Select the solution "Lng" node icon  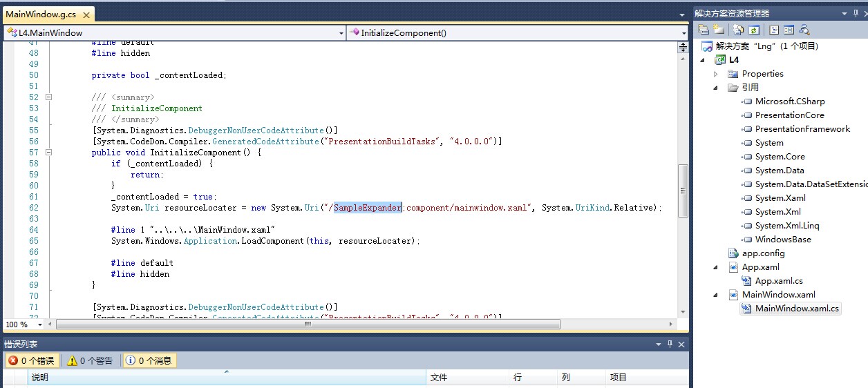(706, 46)
